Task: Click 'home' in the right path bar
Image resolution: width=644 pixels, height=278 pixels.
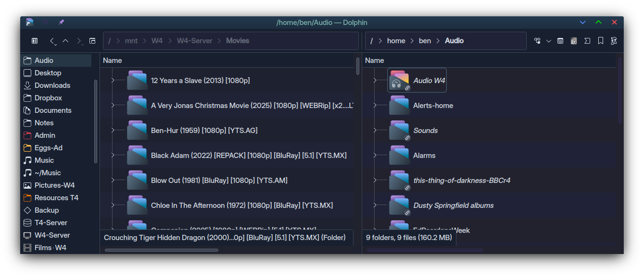Action: click(396, 41)
